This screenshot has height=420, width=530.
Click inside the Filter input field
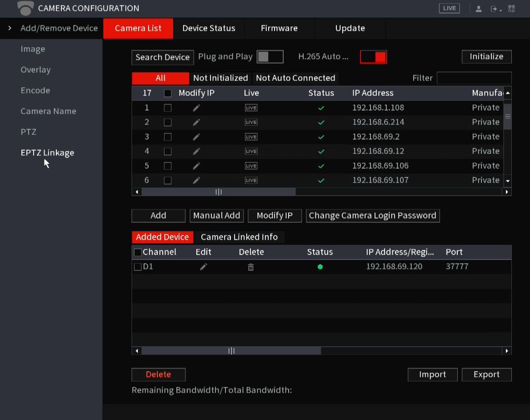474,78
